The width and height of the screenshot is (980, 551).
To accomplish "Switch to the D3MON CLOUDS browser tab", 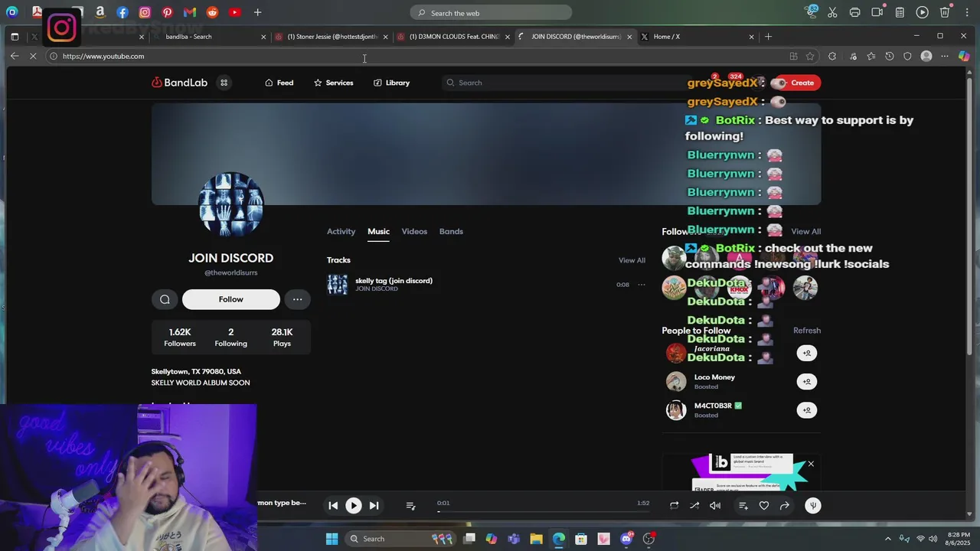I will (x=453, y=36).
